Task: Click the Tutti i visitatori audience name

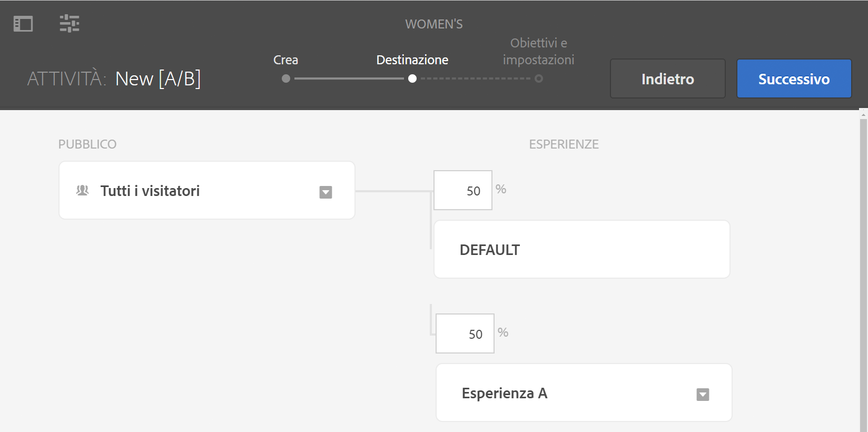Action: 150,191
